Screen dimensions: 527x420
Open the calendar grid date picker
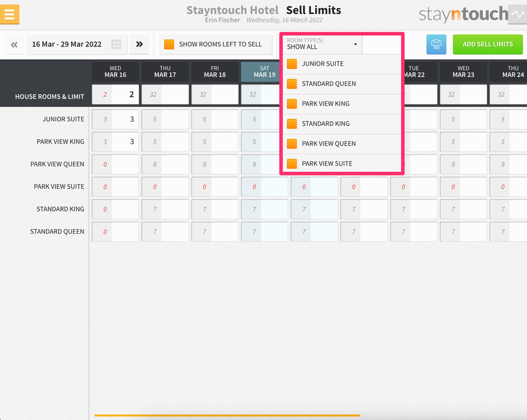tap(116, 44)
